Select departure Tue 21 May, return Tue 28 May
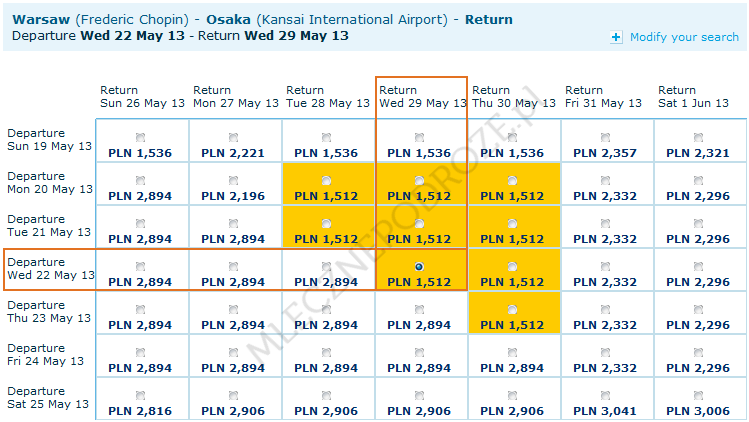This screenshot has height=422, width=749. coord(326,223)
